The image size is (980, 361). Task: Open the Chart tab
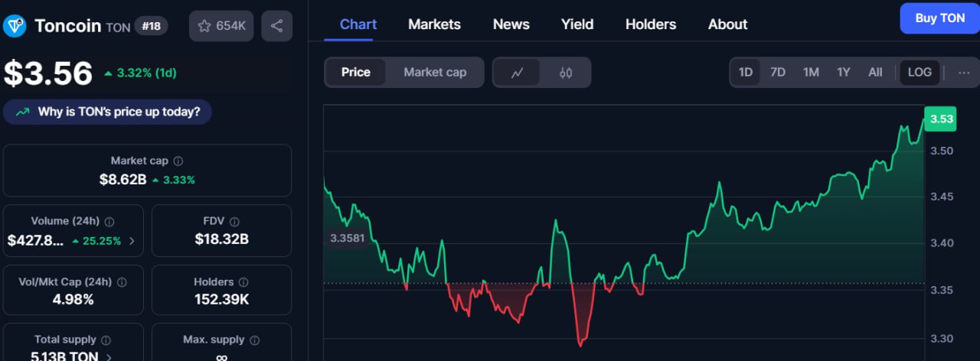(358, 24)
